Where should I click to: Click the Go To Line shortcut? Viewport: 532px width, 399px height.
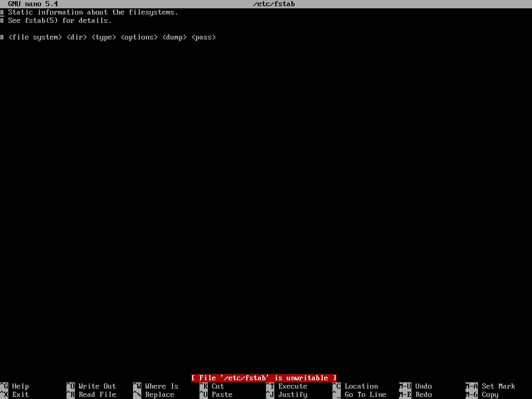(x=360, y=395)
